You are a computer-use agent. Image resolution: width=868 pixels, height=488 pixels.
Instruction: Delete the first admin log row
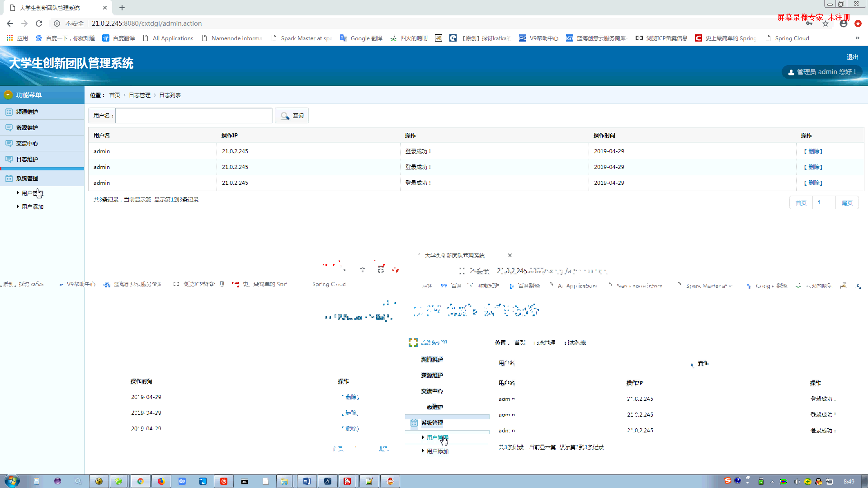813,151
